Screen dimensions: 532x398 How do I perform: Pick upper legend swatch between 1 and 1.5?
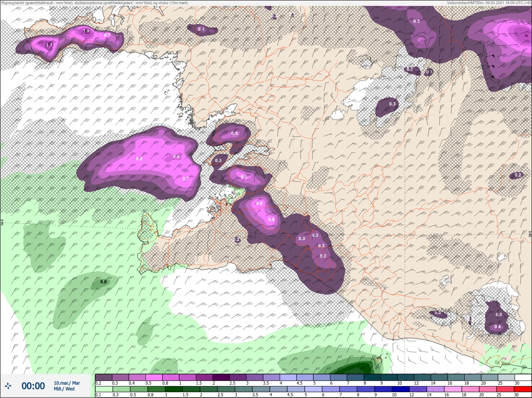[x=188, y=377]
